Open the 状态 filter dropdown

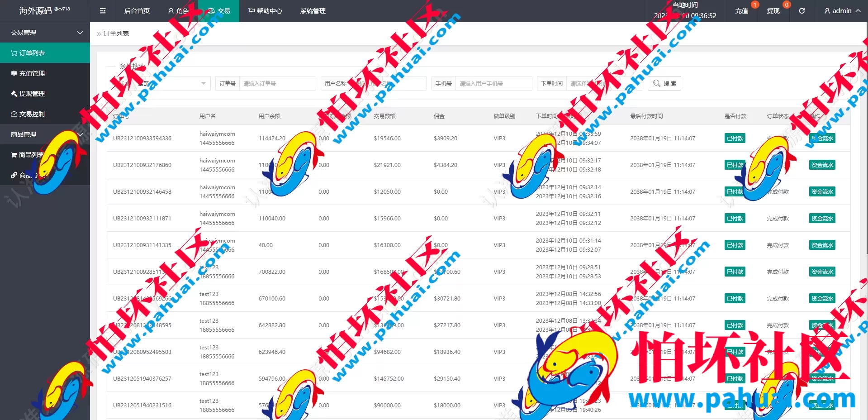pos(172,83)
